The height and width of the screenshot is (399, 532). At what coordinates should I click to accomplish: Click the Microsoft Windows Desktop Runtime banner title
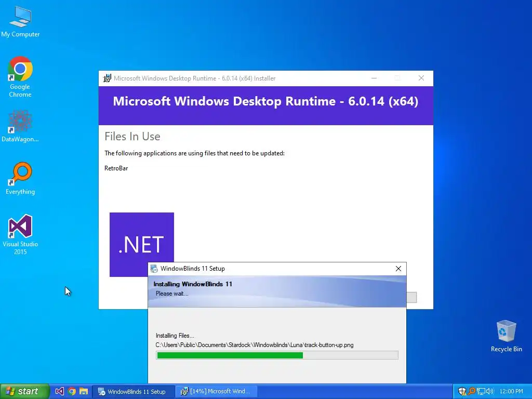[x=265, y=101]
